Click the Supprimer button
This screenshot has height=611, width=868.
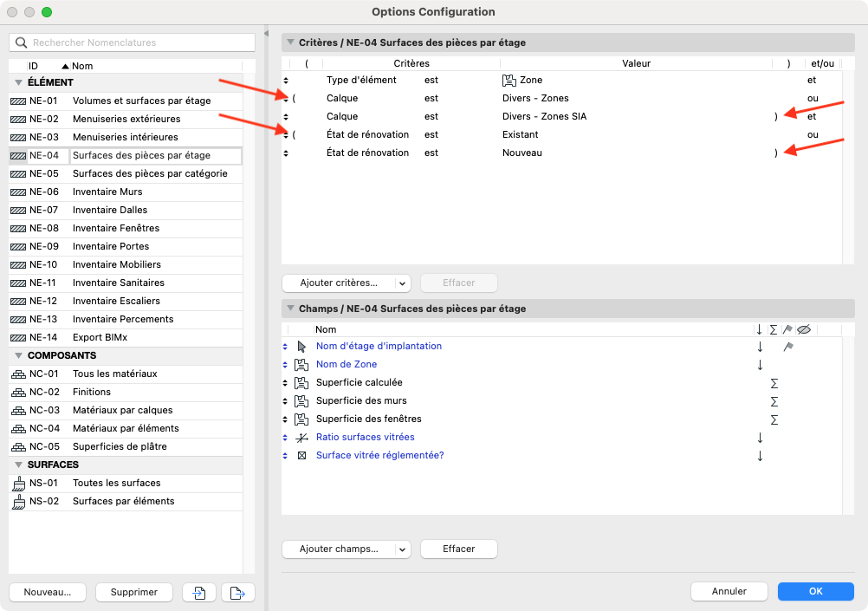click(x=134, y=592)
